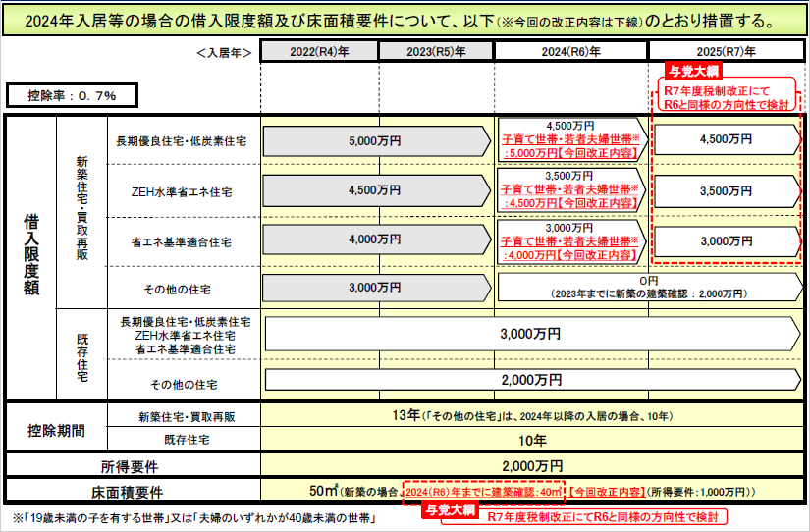Screen dimensions: 810x532
Task: Click the red 2024(R6)年までに建築確認:40㎡ text
Action: [483, 492]
